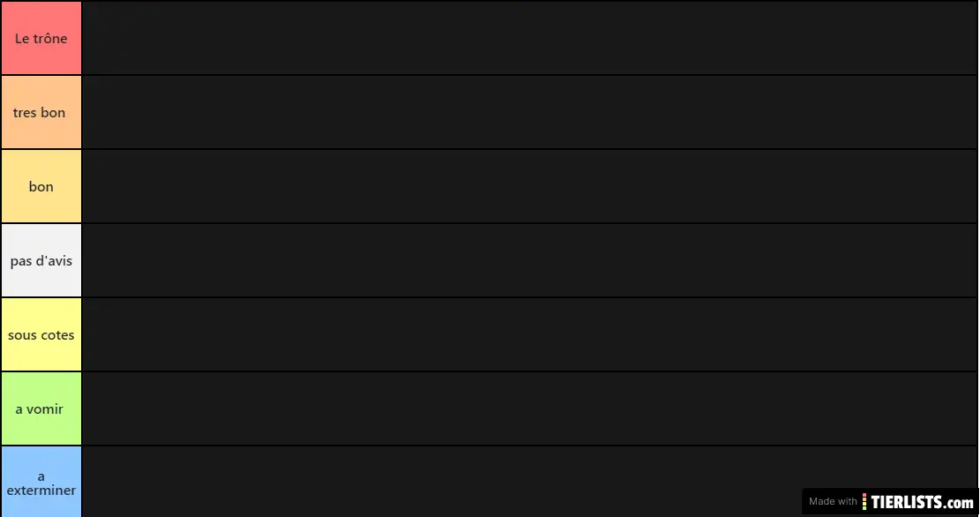Click the empty 'pas d'avis' tier row
Screen dimensions: 980x517
[x=529, y=260]
